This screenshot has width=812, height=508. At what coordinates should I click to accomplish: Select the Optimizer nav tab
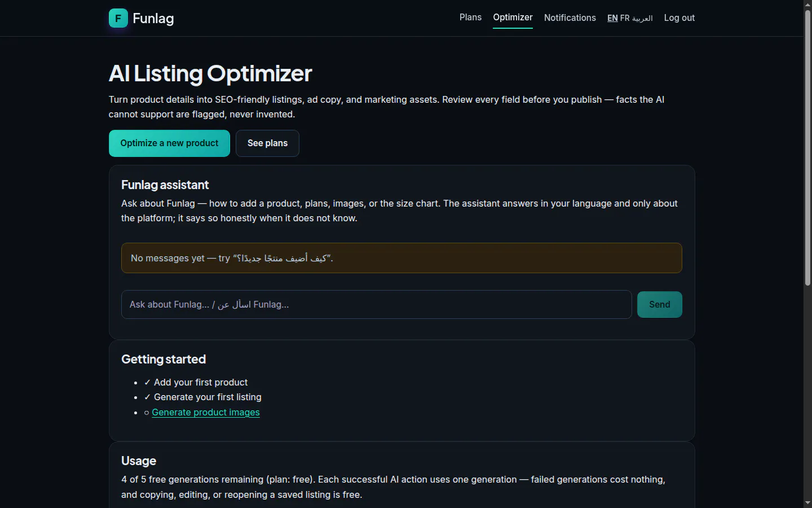tap(513, 17)
